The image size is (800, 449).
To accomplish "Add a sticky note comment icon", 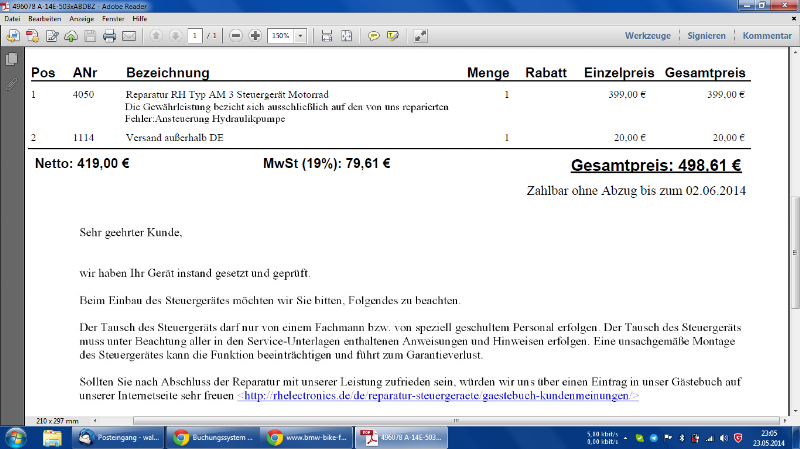I will click(373, 36).
